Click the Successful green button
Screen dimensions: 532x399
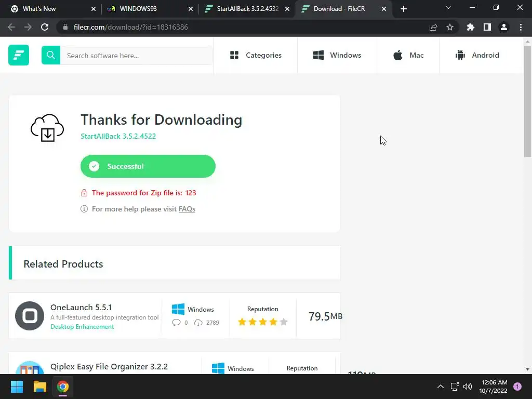click(x=148, y=166)
